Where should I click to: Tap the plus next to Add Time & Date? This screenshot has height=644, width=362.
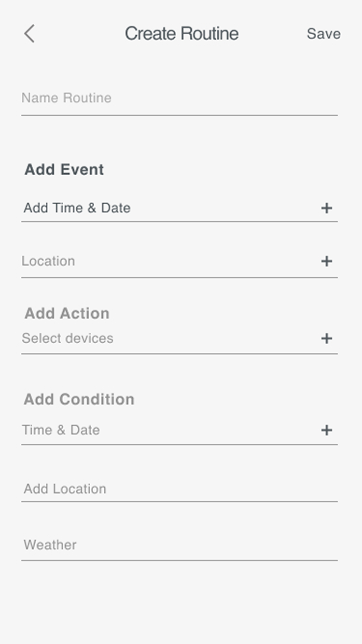pos(327,208)
